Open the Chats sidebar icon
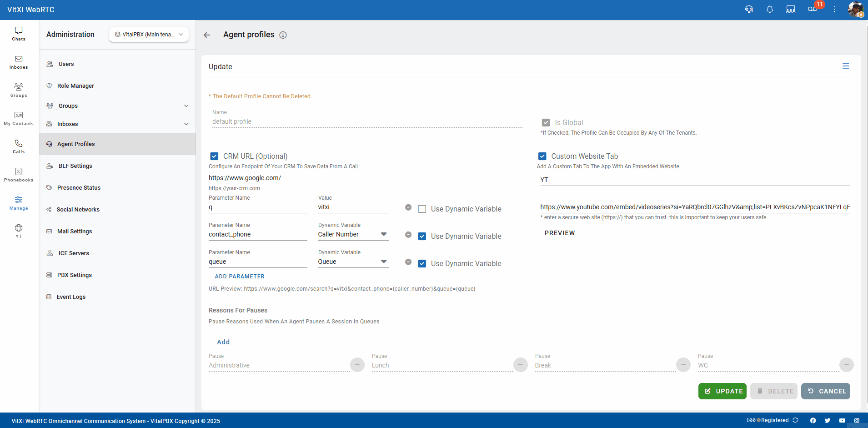Screen dimensions: 868x428 click(x=19, y=34)
